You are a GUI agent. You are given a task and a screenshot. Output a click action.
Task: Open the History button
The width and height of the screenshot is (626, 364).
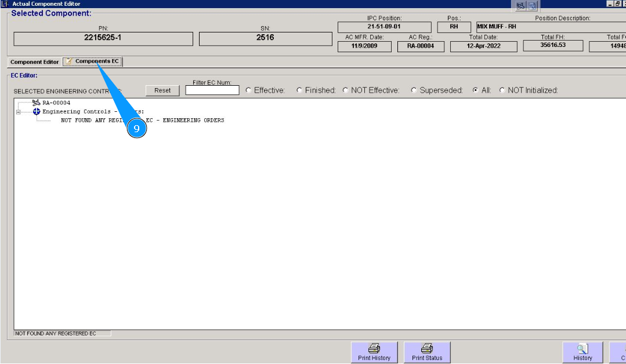coord(582,352)
